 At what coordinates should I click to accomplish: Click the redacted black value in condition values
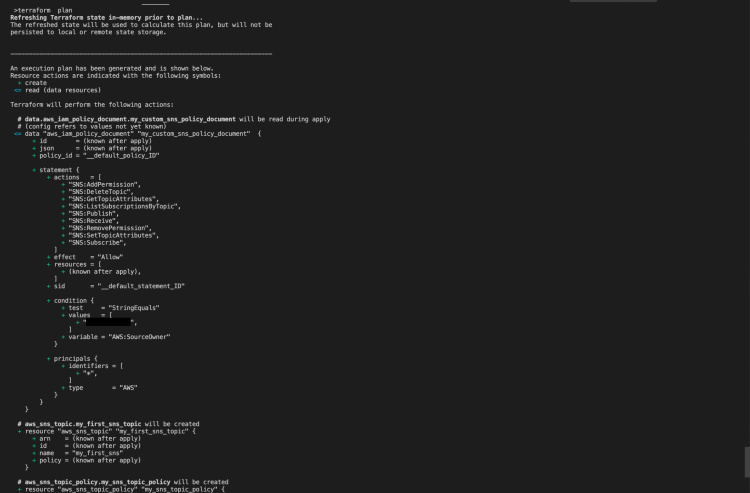coord(108,322)
